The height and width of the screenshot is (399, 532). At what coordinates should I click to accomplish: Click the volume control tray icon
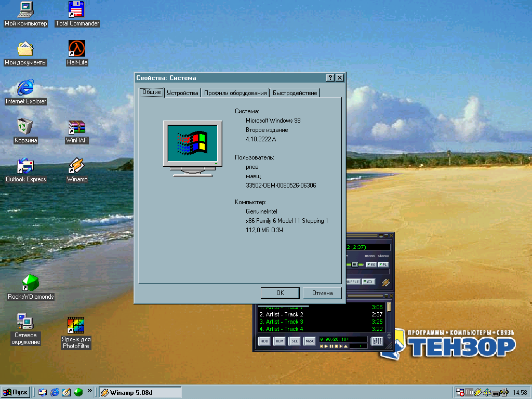pos(504,392)
